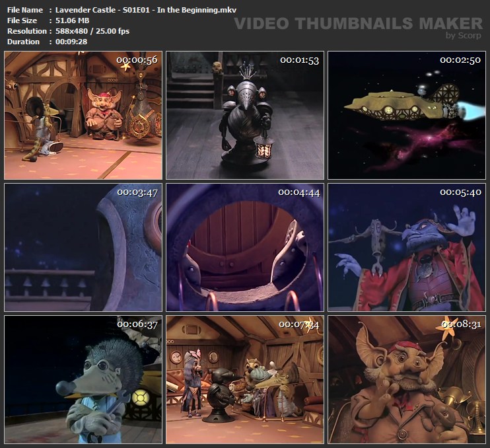Select the thumbnail stamped 00:08:31
Viewport: 490px width, 448px height.
pos(407,379)
